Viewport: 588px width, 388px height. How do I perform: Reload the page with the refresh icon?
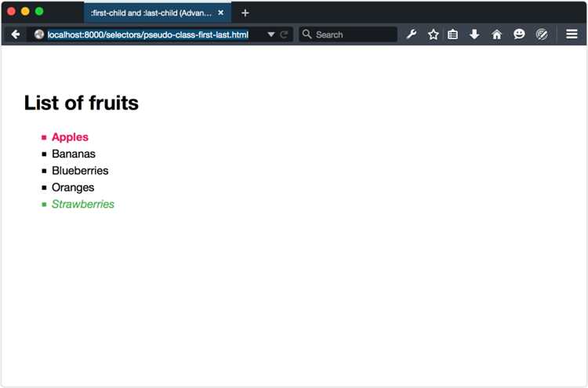(x=284, y=34)
